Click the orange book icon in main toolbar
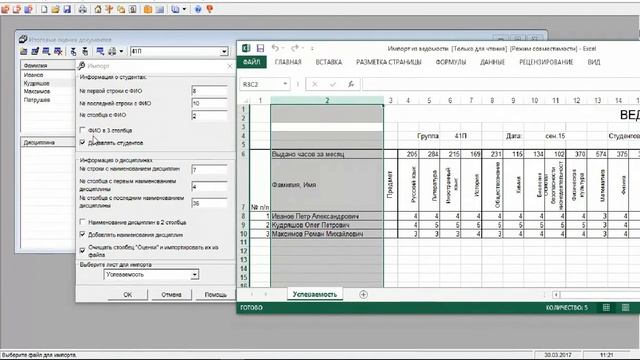Image resolution: width=640 pixels, height=360 pixels. point(148,9)
